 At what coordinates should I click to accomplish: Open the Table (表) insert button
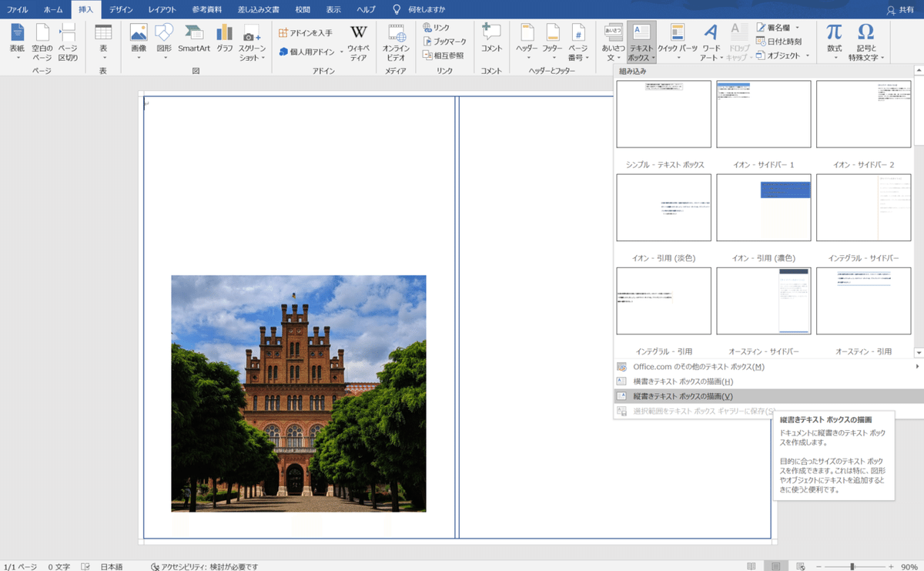click(103, 42)
